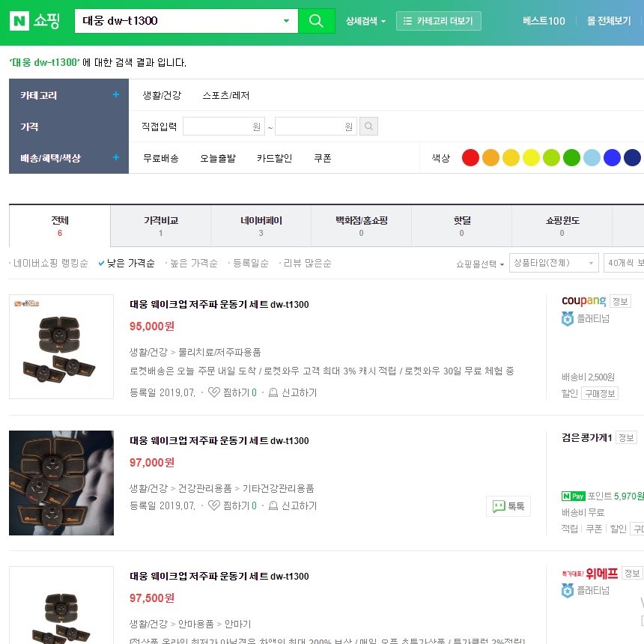Viewport: 644px width, 644px height.
Task: Open the 쇼핑몰선택 dropdown
Action: (480, 264)
